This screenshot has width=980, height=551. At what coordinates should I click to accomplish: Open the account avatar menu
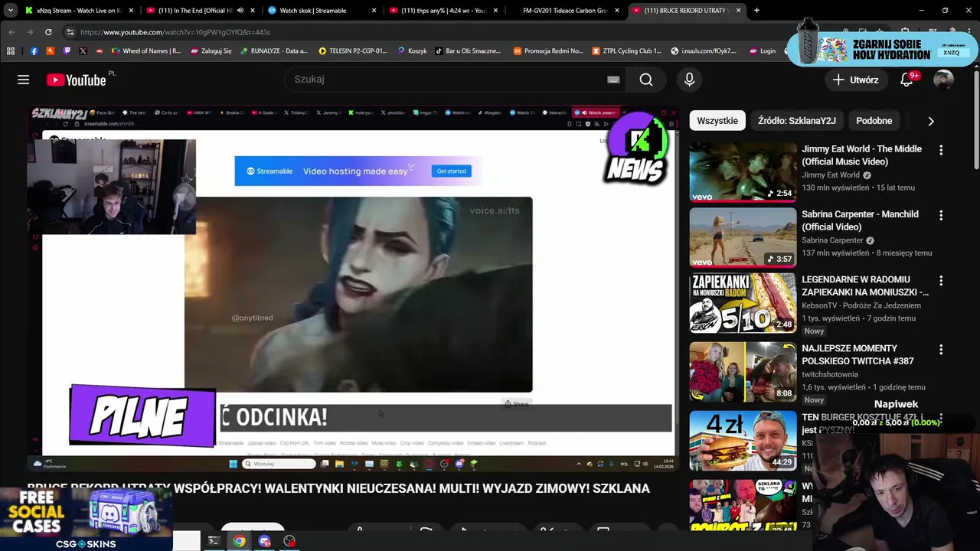tap(943, 80)
